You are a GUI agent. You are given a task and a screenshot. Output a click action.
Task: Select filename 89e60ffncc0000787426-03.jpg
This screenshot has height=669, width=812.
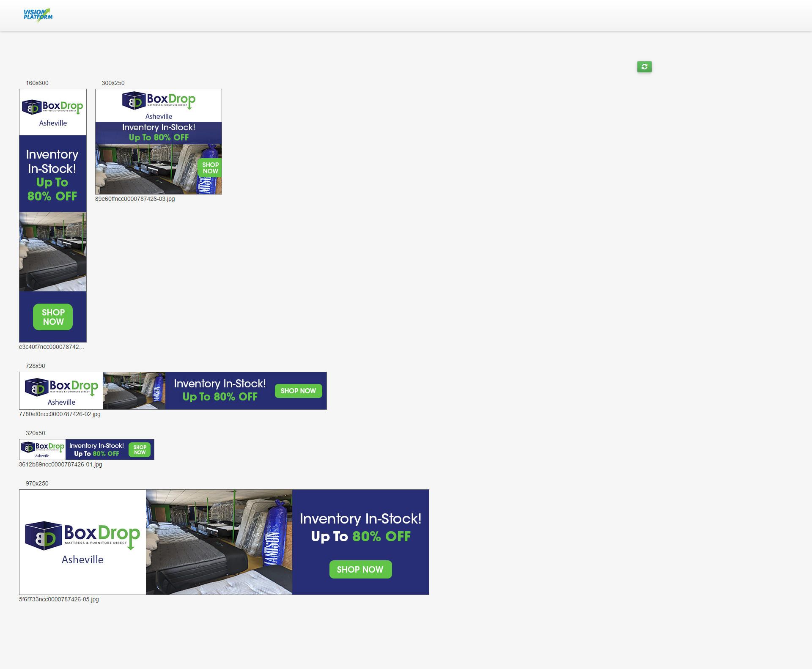click(135, 199)
